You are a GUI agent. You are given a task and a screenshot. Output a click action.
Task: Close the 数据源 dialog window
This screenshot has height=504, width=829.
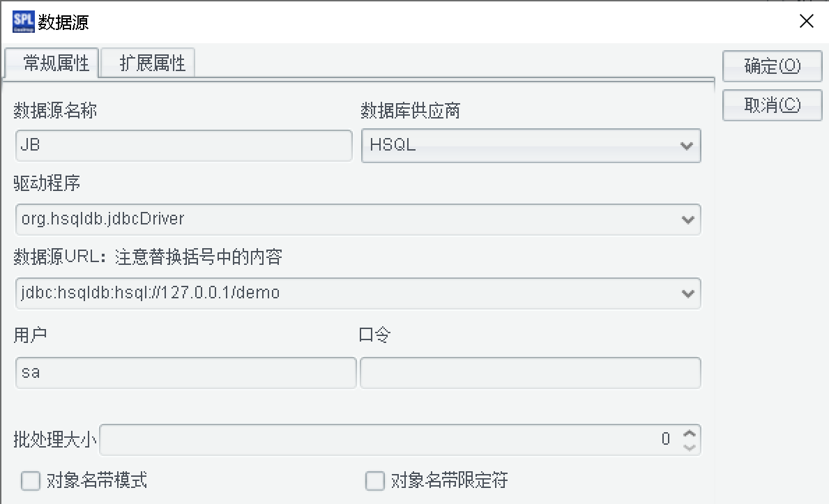click(x=806, y=22)
